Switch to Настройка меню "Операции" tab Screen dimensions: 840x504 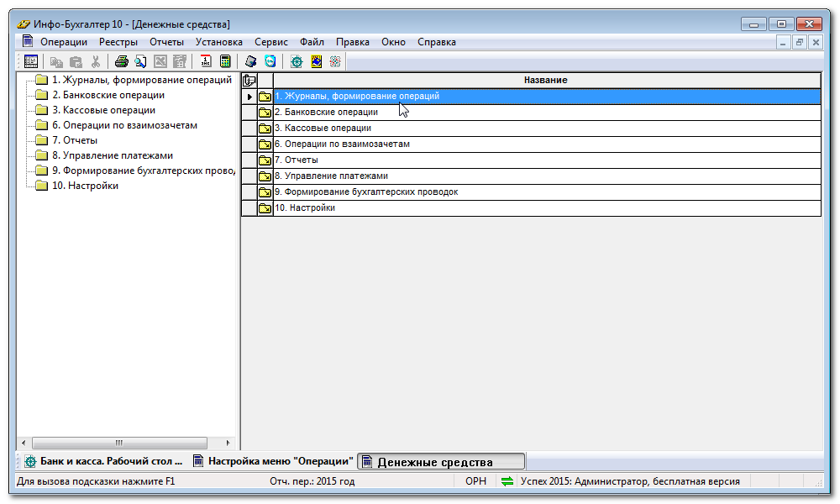[x=273, y=461]
